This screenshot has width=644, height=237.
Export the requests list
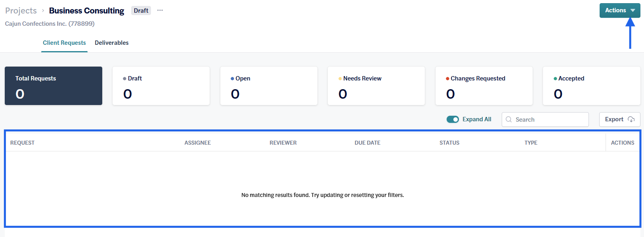[x=619, y=119]
